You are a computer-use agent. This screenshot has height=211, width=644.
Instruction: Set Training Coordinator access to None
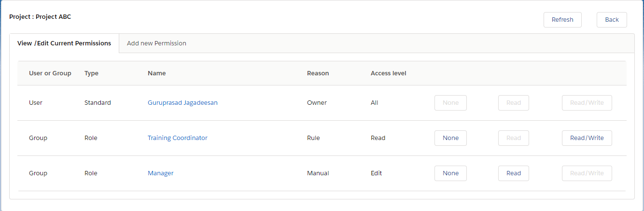tap(450, 138)
